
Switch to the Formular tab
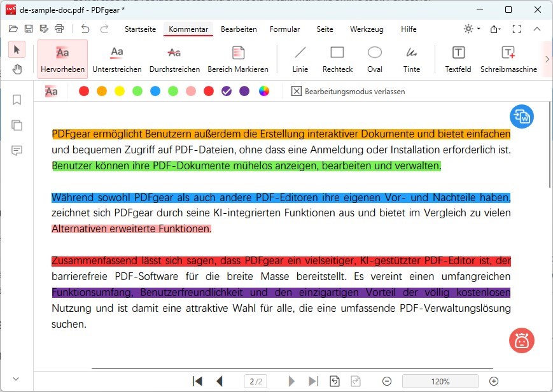click(284, 29)
